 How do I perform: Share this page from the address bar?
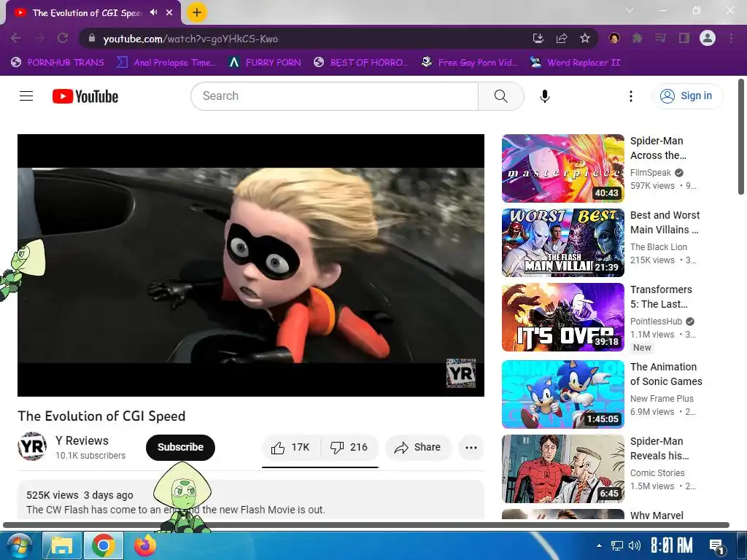[562, 38]
